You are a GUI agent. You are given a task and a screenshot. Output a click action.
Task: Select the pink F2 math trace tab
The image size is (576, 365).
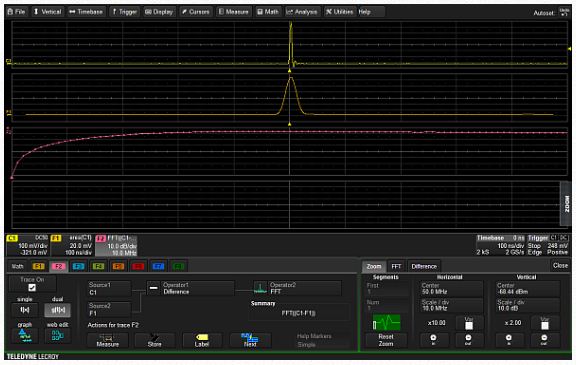pyautogui.click(x=58, y=266)
